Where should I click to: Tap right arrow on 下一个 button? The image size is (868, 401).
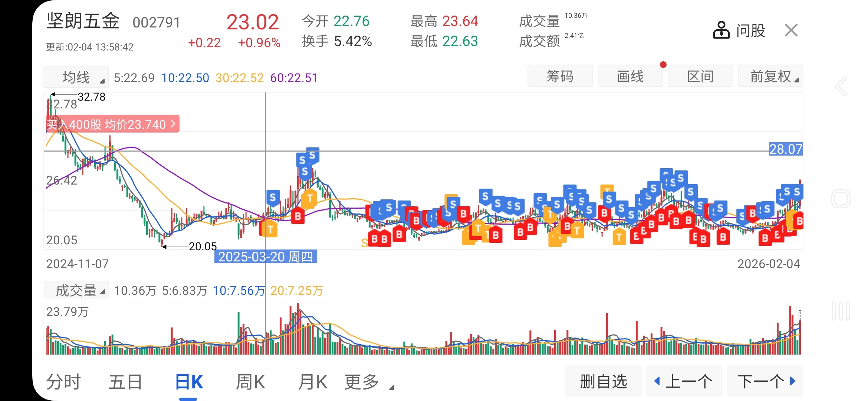click(793, 381)
